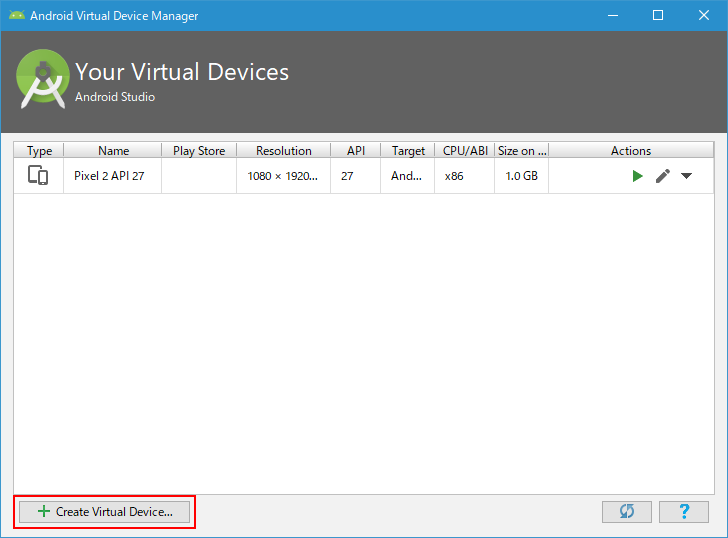This screenshot has width=728, height=538.
Task: Click the phone/tablet device type icon
Action: [x=38, y=175]
